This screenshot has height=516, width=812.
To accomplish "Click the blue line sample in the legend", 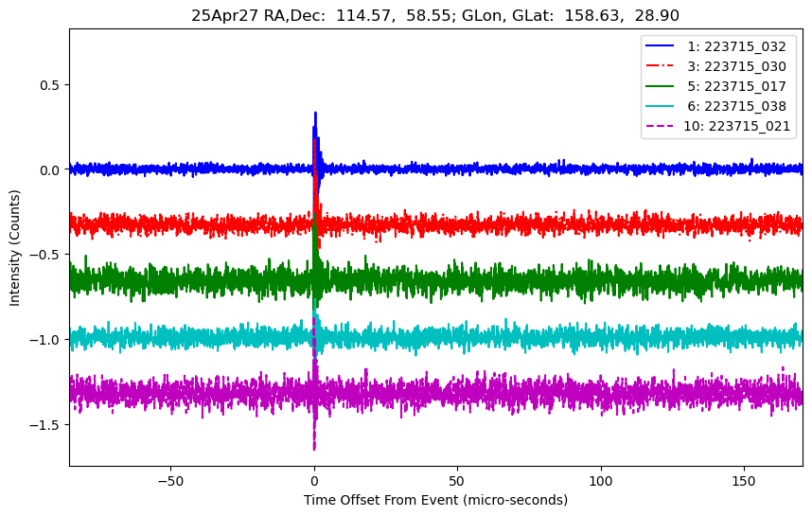I will click(x=660, y=46).
